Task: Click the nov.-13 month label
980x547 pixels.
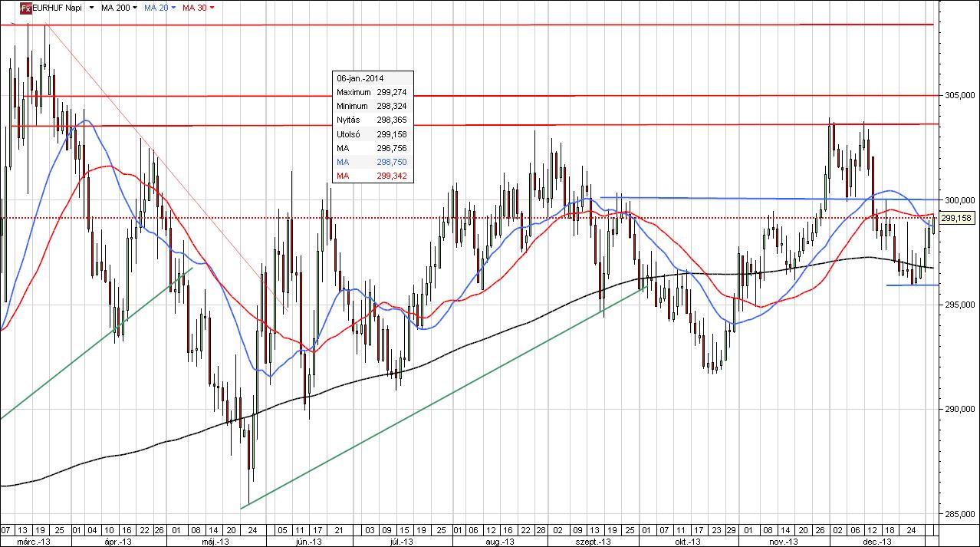Action: (x=784, y=542)
